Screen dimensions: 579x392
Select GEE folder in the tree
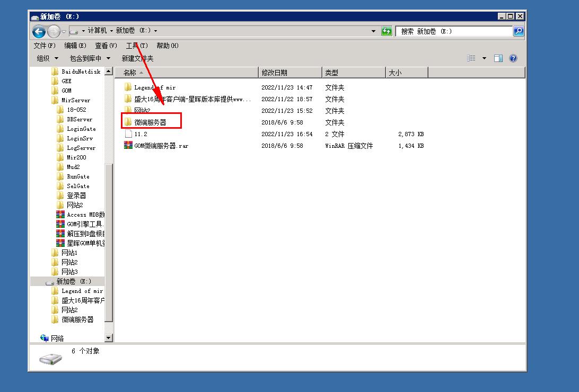point(62,81)
